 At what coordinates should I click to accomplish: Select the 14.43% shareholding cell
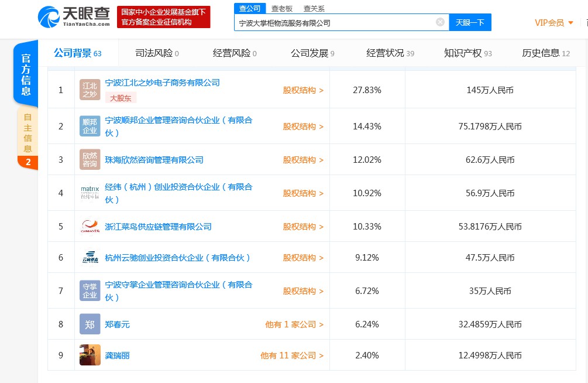367,126
